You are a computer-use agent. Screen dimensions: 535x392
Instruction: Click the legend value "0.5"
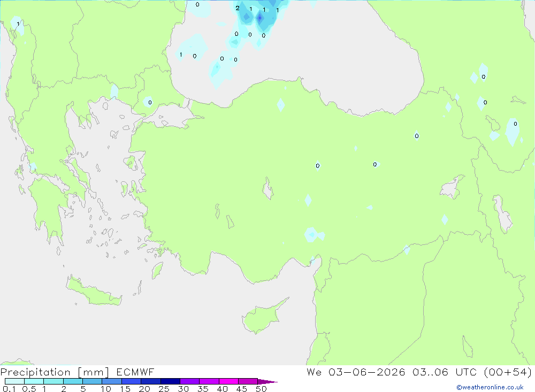coord(29,389)
